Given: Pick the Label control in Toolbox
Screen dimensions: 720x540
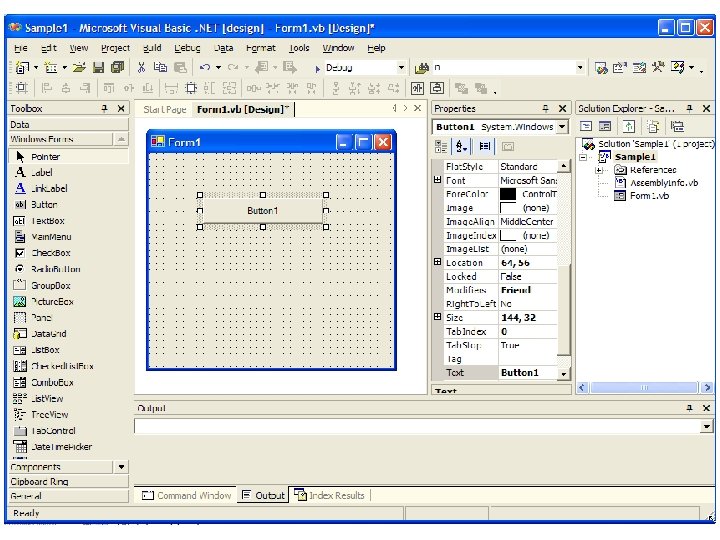Looking at the screenshot, I should click(68, 173).
